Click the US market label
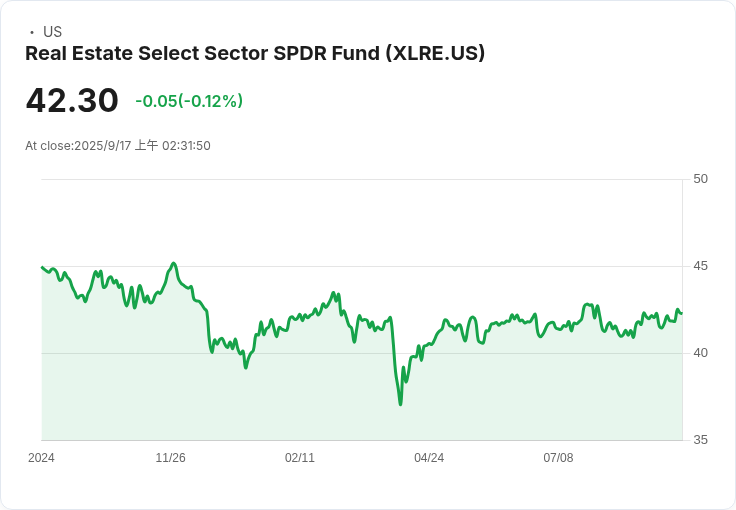 point(52,32)
